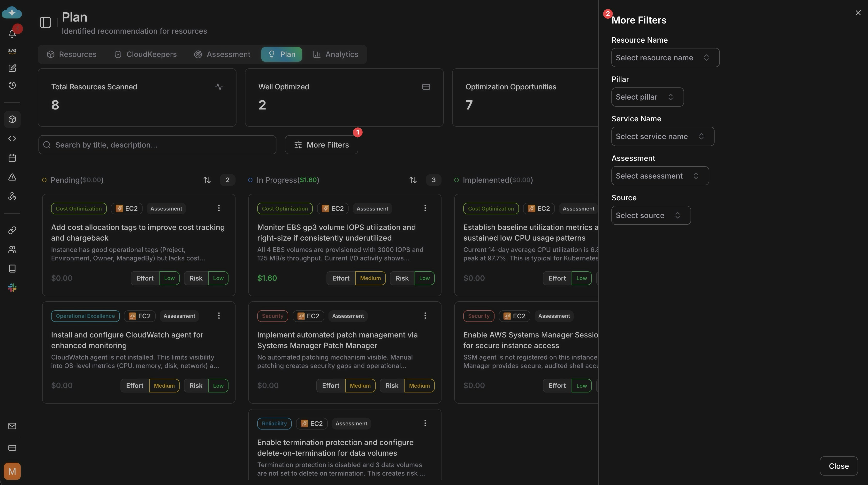Image resolution: width=868 pixels, height=485 pixels.
Task: Open the notifications bell in the sidebar
Action: coord(12,34)
